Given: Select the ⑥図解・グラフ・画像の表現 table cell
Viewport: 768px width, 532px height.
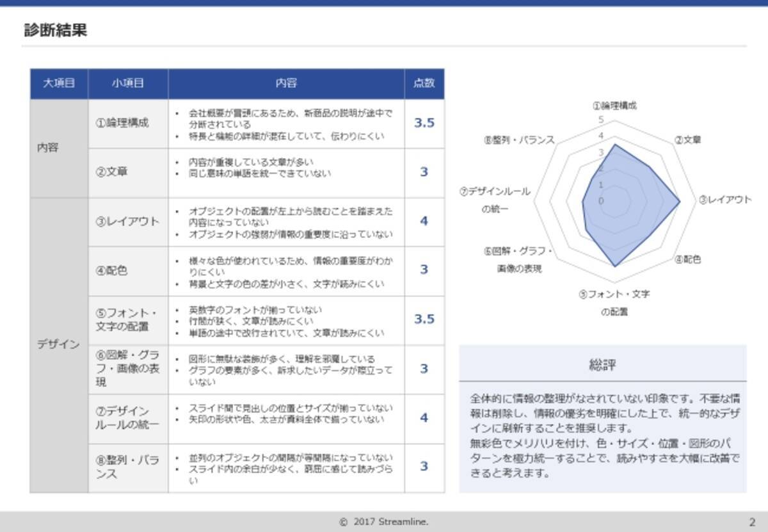Looking at the screenshot, I should coord(127,369).
